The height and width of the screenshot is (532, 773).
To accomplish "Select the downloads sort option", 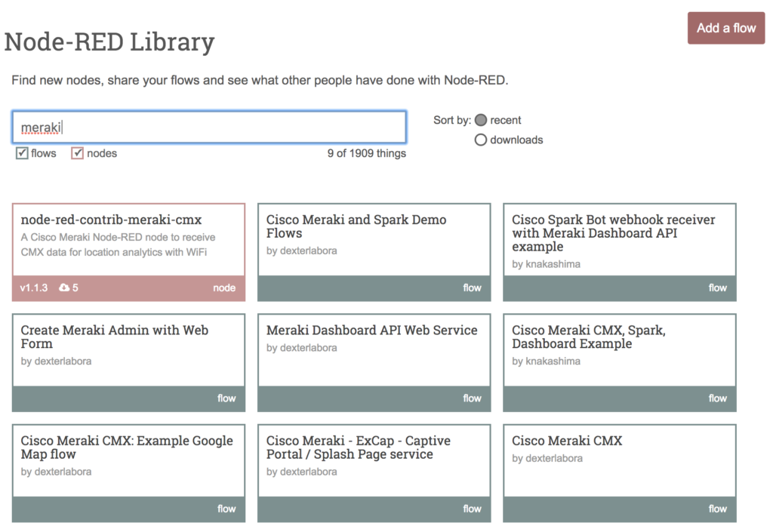I will click(x=481, y=140).
